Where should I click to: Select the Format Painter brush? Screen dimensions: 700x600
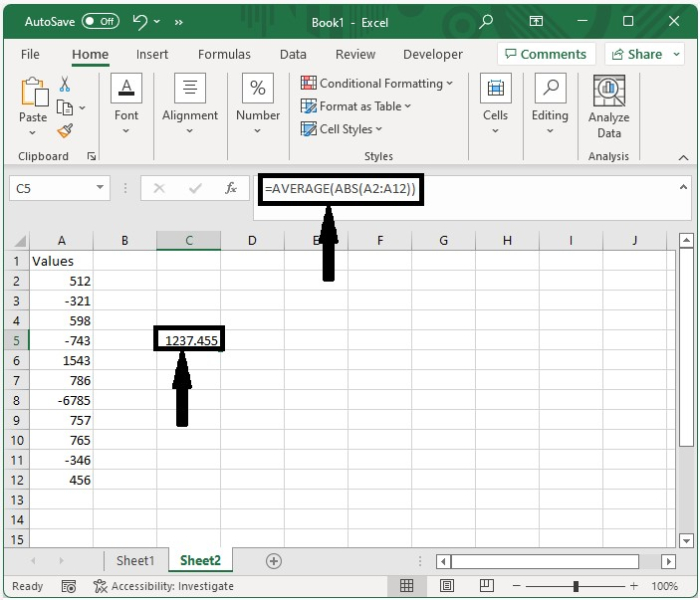65,131
